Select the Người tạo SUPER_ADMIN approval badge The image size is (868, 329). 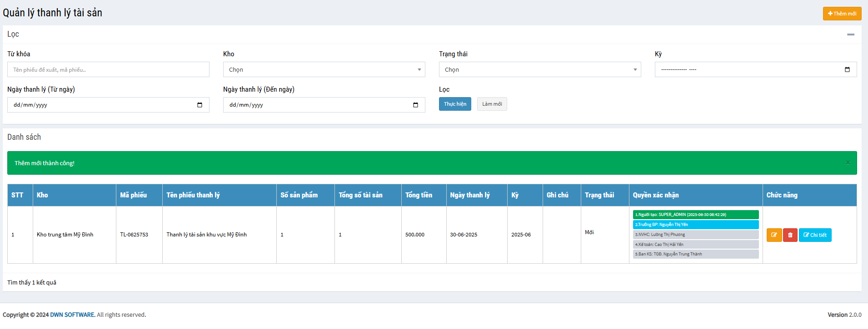coord(695,215)
